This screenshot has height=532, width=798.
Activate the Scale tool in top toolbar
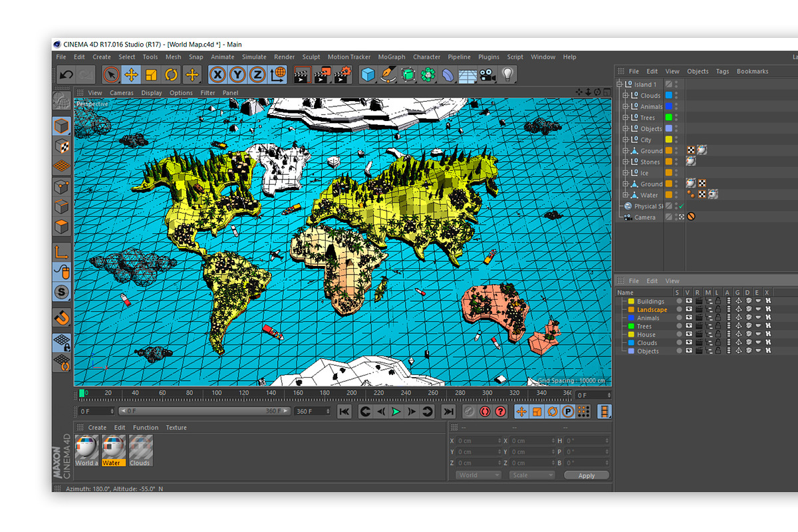pyautogui.click(x=152, y=74)
